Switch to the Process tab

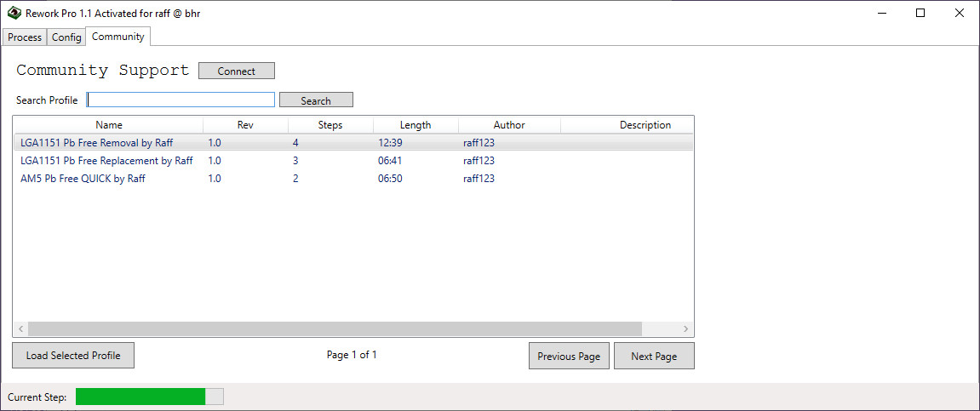(25, 37)
